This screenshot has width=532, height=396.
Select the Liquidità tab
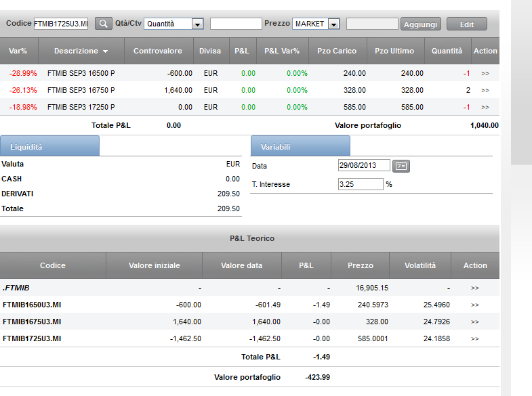coord(50,146)
